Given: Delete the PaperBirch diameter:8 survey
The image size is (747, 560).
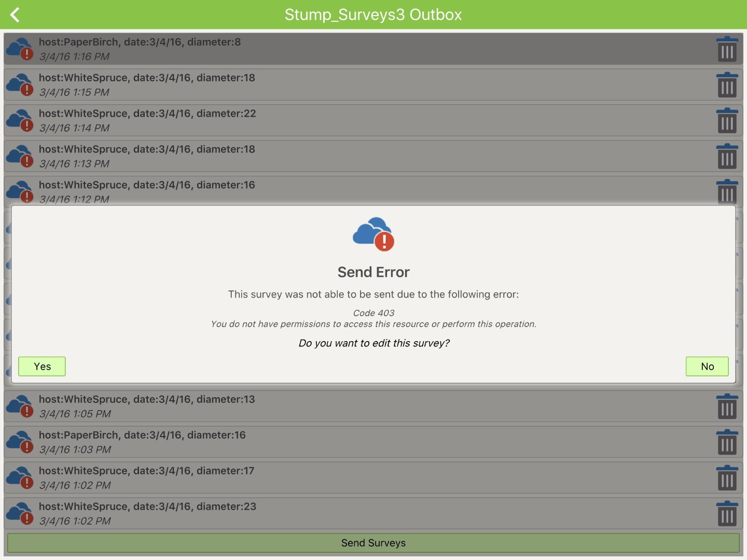Looking at the screenshot, I should [x=727, y=49].
